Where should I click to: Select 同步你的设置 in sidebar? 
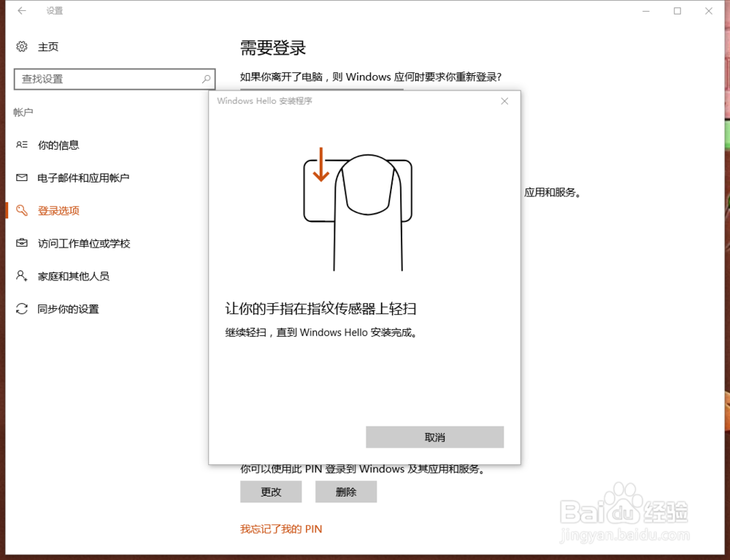tap(69, 309)
